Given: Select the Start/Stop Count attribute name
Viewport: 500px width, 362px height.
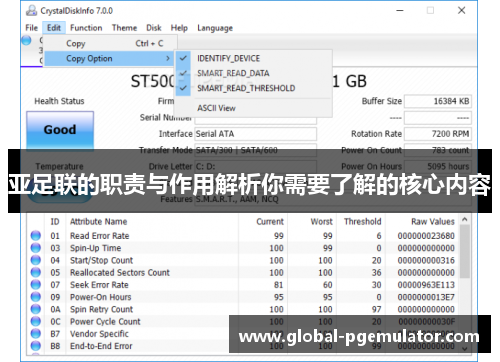Looking at the screenshot, I should click(x=101, y=260).
